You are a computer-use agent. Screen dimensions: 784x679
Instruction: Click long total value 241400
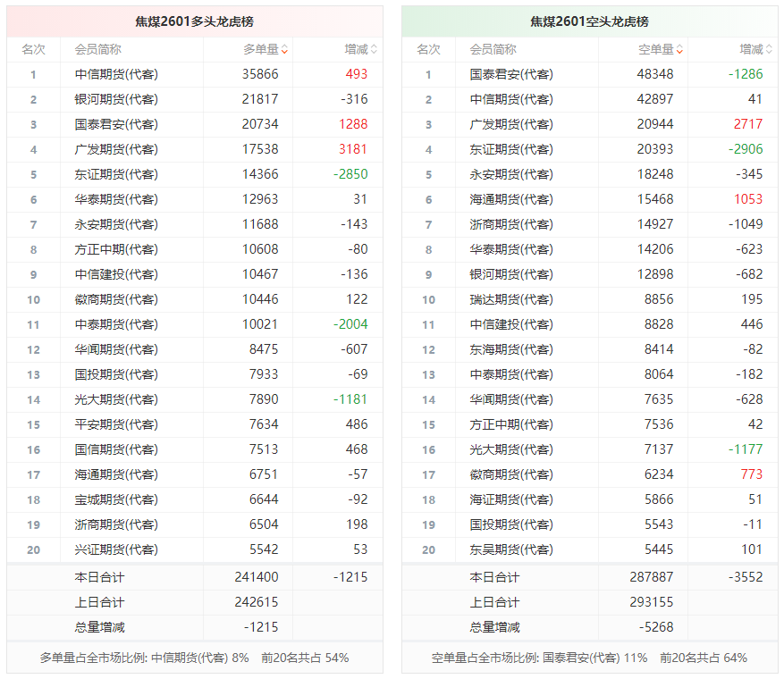pyautogui.click(x=257, y=577)
